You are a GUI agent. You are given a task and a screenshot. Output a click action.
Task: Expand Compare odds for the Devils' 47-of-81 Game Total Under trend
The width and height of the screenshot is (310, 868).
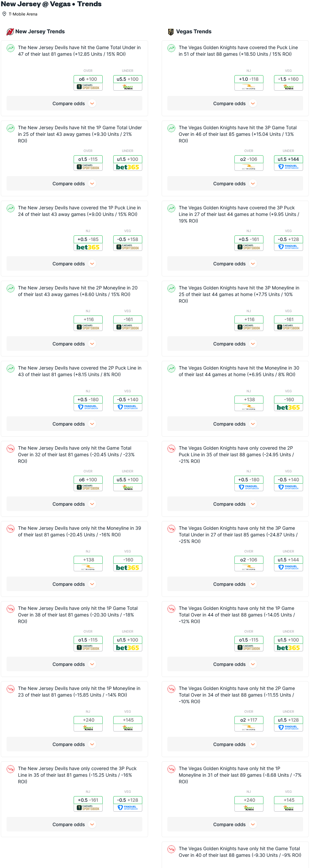tap(74, 104)
